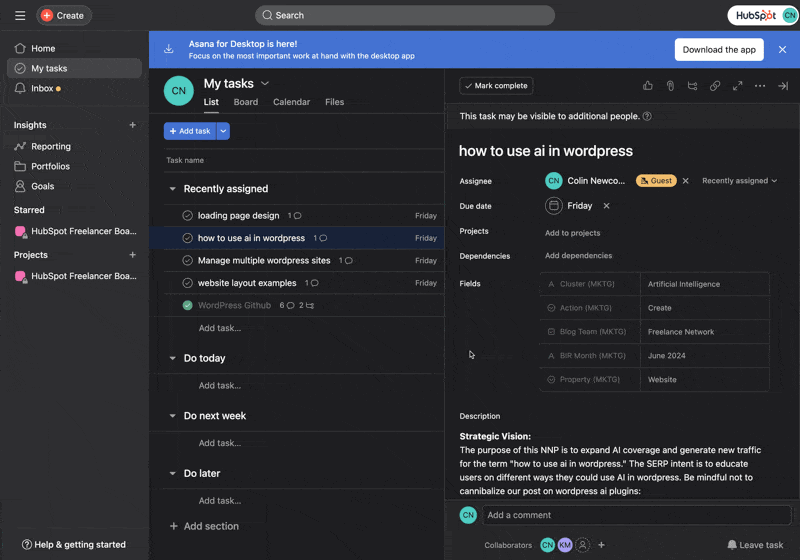Switch to the Board tab

pyautogui.click(x=245, y=102)
